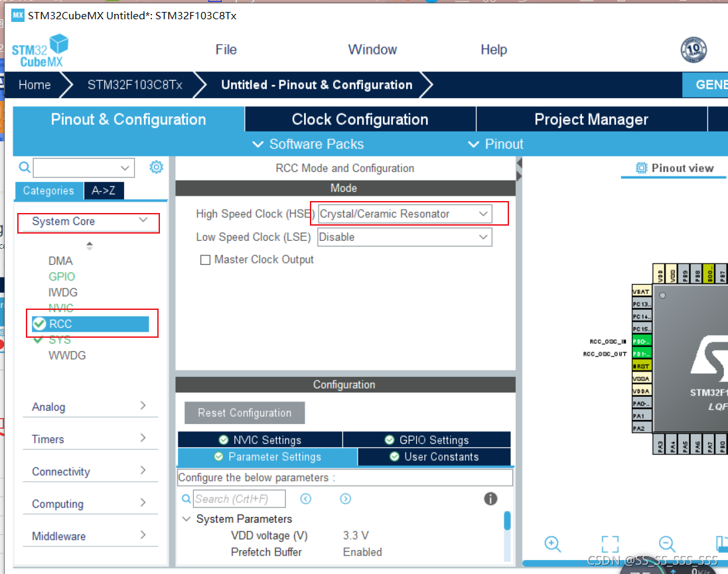Click the sort arrows above DMA
728x574 pixels.
[x=90, y=246]
